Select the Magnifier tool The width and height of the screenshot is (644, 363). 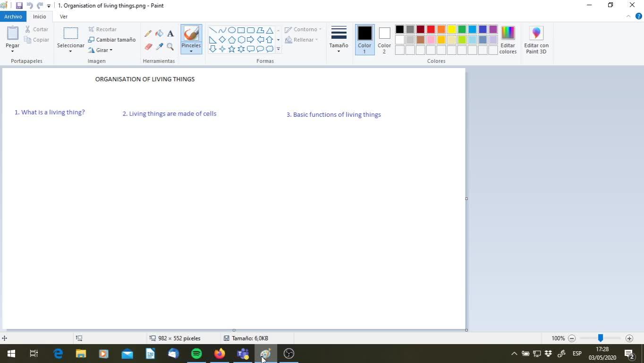click(x=170, y=47)
